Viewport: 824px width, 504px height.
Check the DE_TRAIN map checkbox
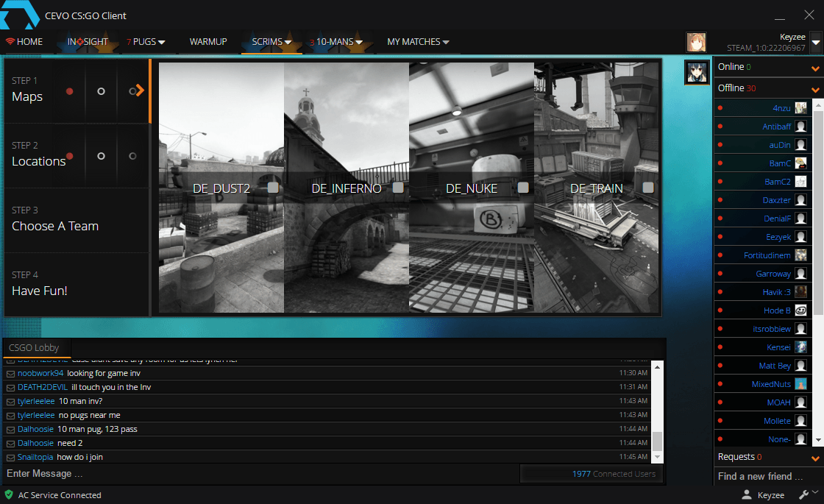click(x=648, y=188)
